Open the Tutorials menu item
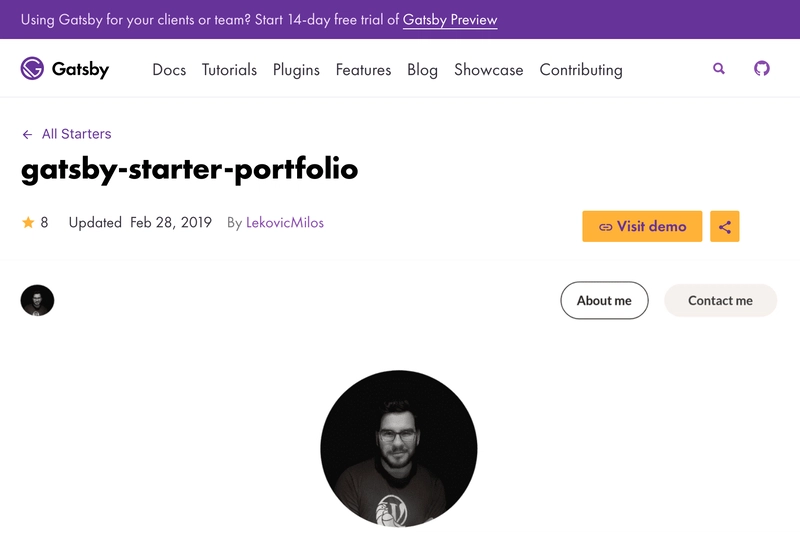This screenshot has width=800, height=558. click(229, 69)
